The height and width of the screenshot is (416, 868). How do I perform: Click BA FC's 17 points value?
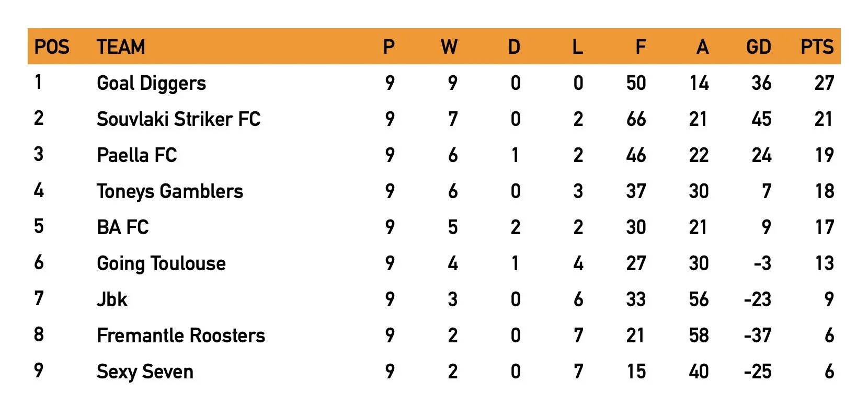point(824,227)
